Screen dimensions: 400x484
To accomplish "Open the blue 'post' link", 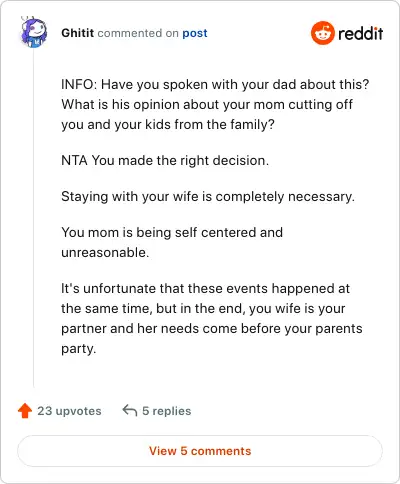I will pos(195,33).
